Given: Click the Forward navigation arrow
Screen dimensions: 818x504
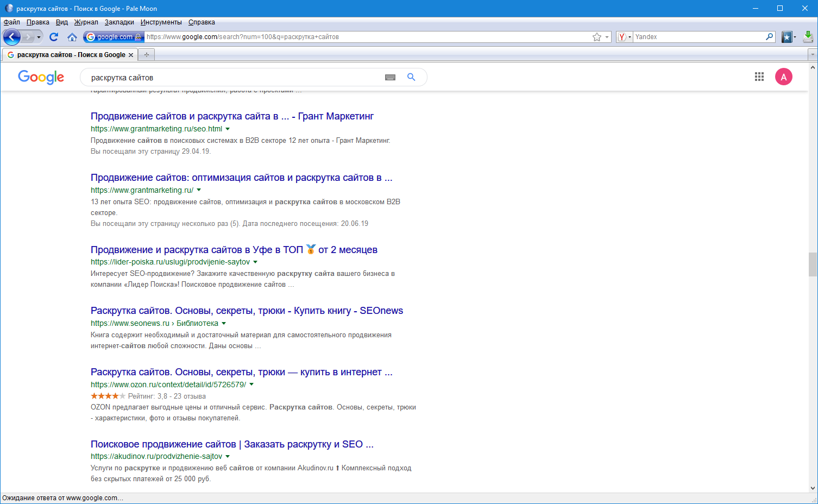Looking at the screenshot, I should [x=28, y=37].
